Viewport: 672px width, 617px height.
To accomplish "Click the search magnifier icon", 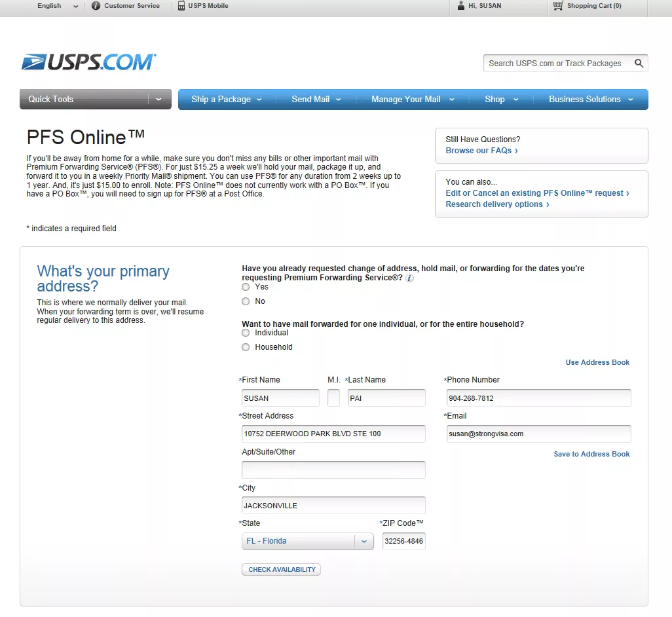I will point(639,63).
